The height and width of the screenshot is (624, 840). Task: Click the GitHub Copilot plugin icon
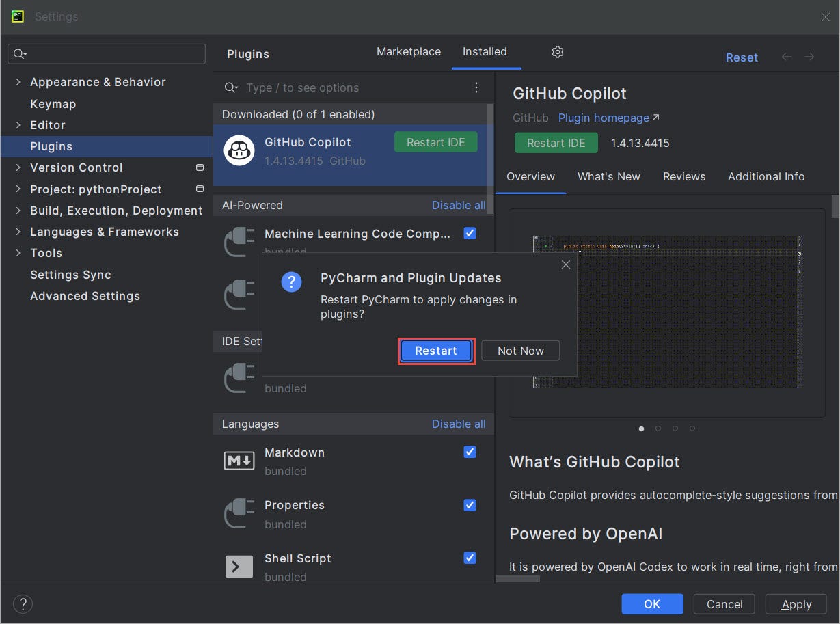pos(239,150)
